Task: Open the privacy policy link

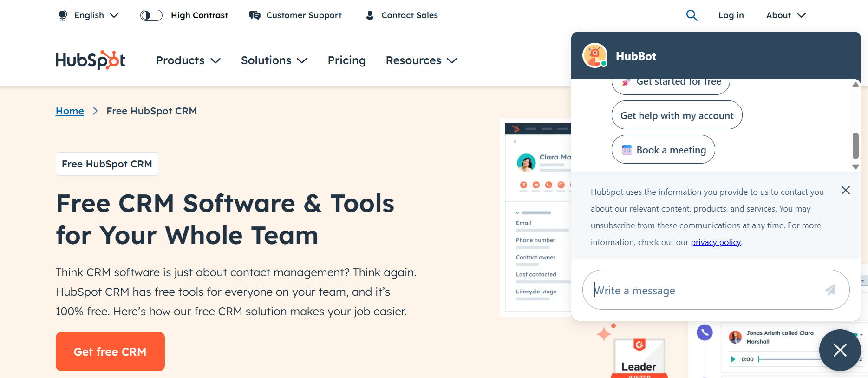Action: point(716,242)
